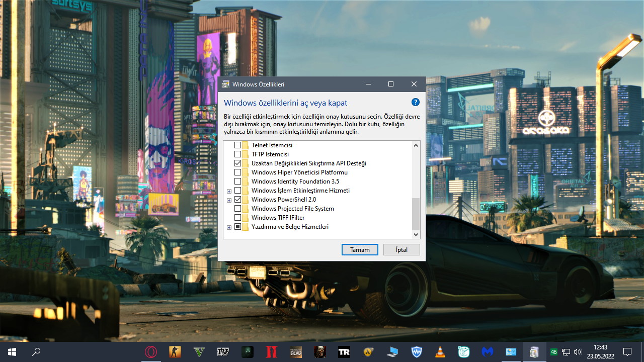Check Windows Identity Foundation 3.5 box

click(x=237, y=182)
